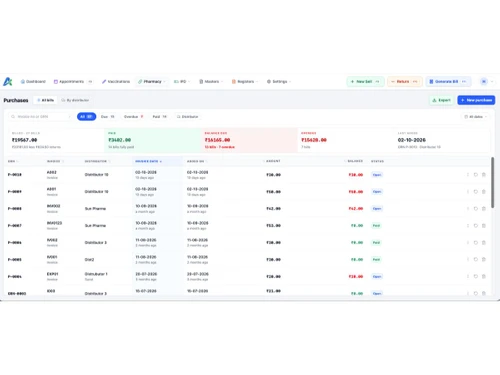Delete purchase P-0005 with trash icon

(x=484, y=259)
